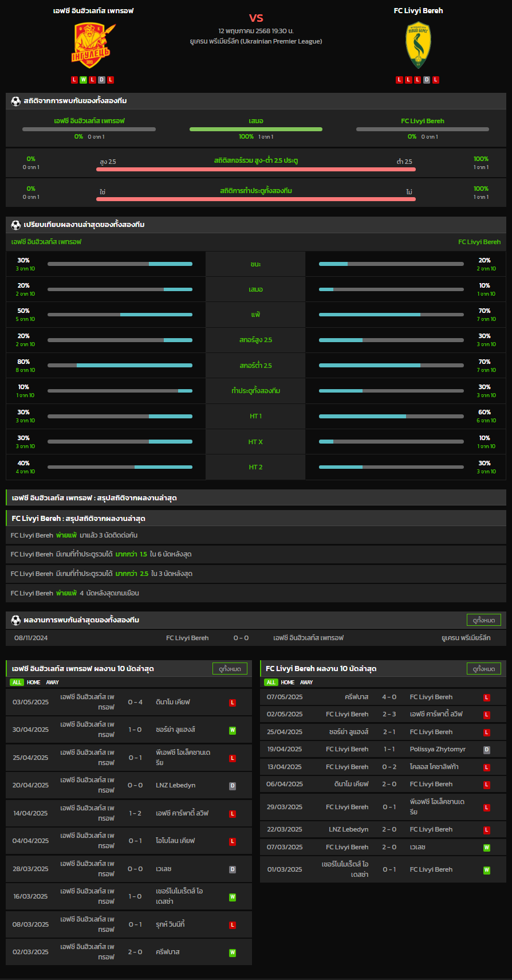This screenshot has height=980, width=512.
Task: Open ดูทั้งหมด in the Inhulets last-10 header
Action: (x=230, y=669)
